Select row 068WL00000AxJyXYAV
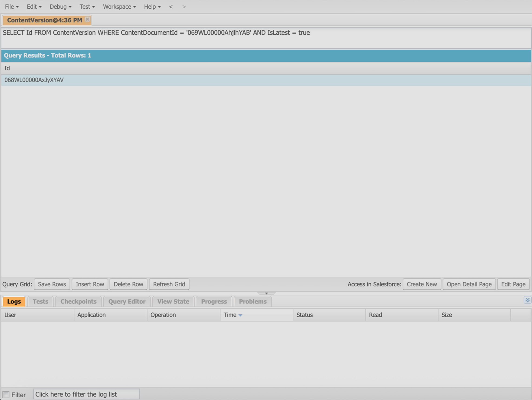 tap(266, 80)
